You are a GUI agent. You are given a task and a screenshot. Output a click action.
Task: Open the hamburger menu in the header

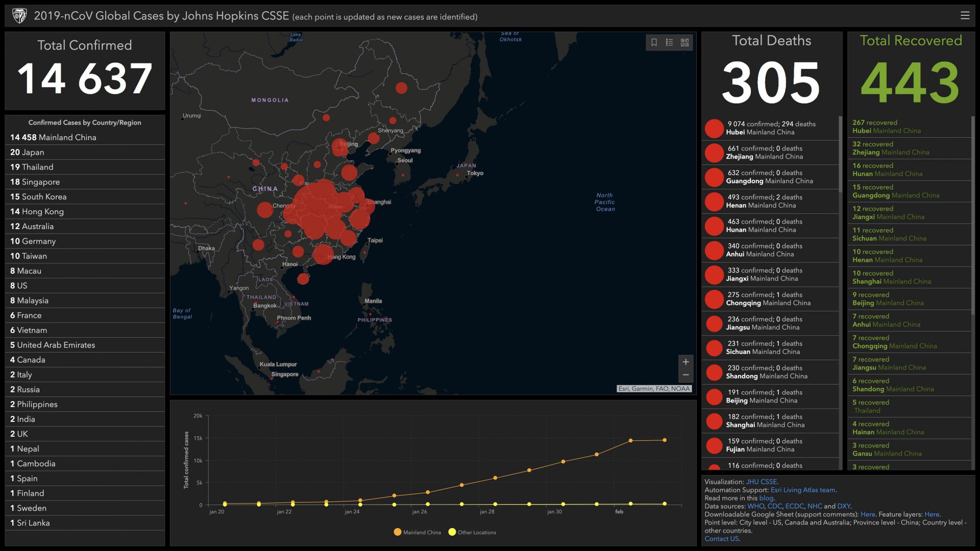(x=965, y=15)
